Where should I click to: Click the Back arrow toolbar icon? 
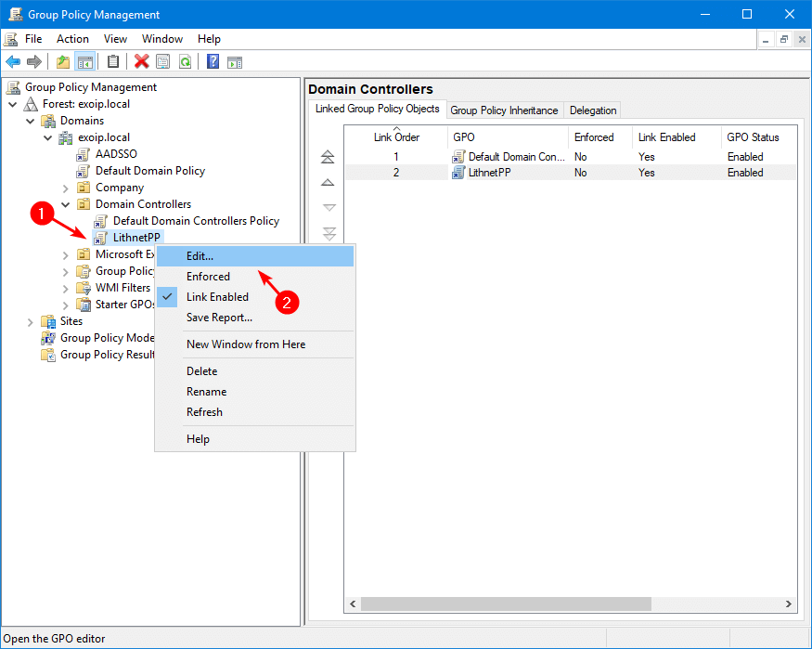[x=13, y=62]
